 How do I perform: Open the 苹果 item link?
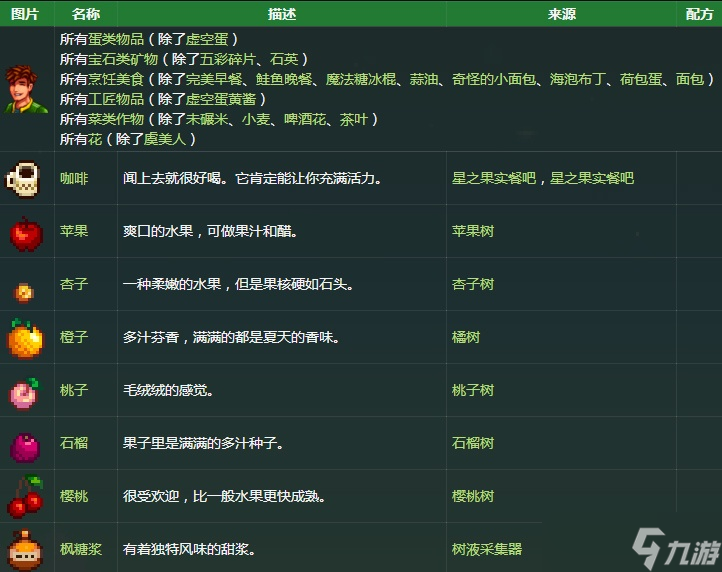pyautogui.click(x=74, y=231)
